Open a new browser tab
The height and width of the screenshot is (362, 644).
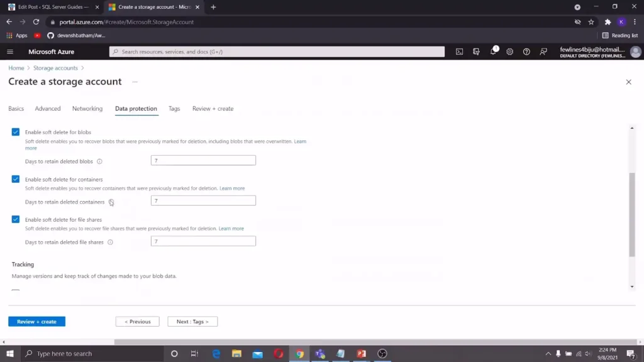tap(213, 7)
